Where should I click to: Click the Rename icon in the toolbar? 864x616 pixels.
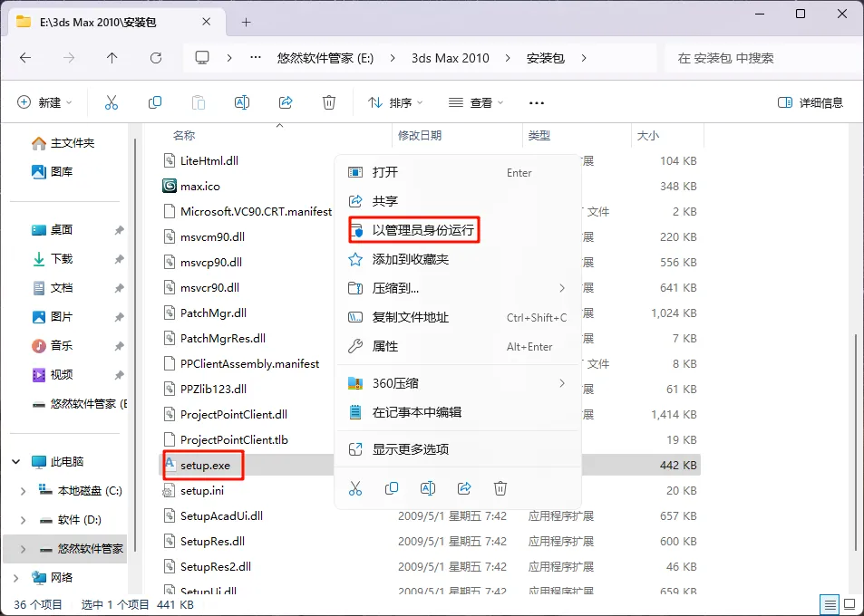tap(242, 102)
